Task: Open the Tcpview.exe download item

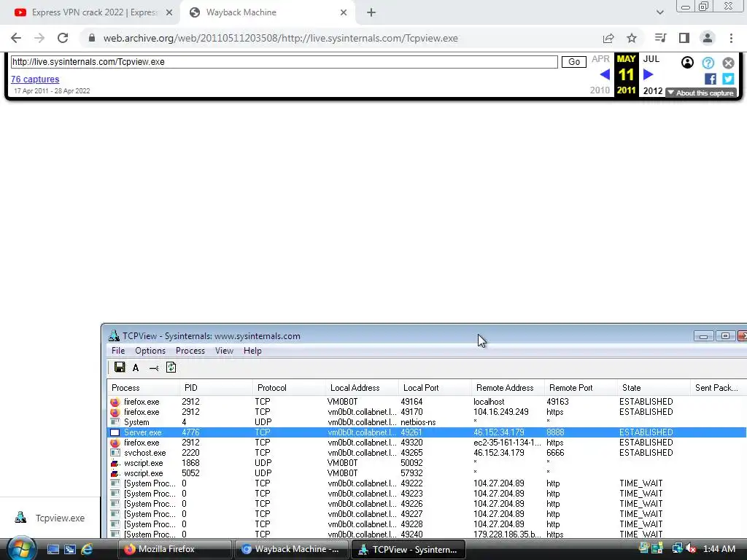Action: pos(50,518)
